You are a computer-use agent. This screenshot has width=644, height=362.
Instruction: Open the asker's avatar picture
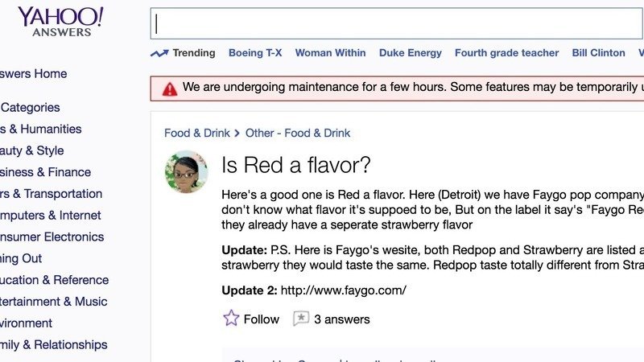[x=187, y=171]
